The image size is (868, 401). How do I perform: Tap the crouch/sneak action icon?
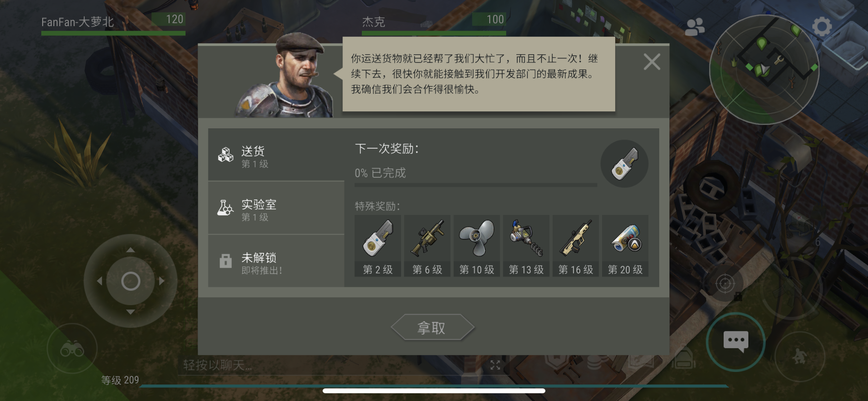(799, 356)
